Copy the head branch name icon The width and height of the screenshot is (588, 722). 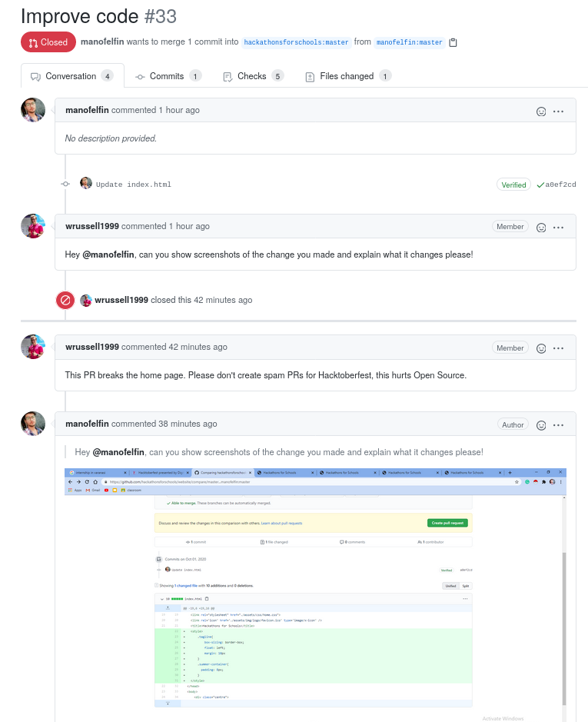tap(453, 42)
